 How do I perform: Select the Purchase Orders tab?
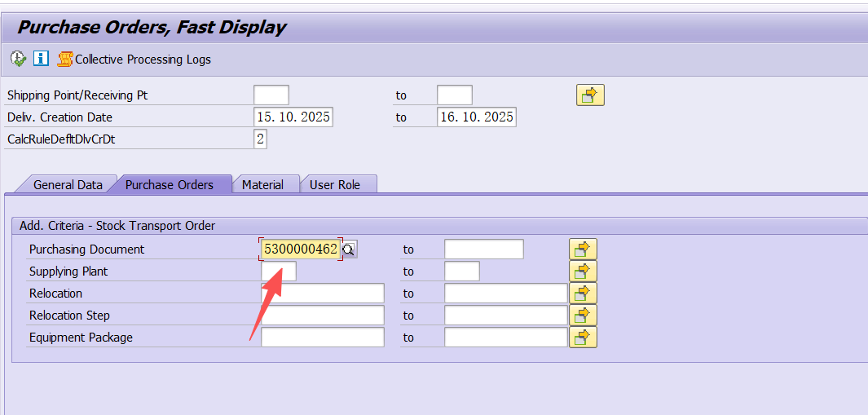pos(170,185)
